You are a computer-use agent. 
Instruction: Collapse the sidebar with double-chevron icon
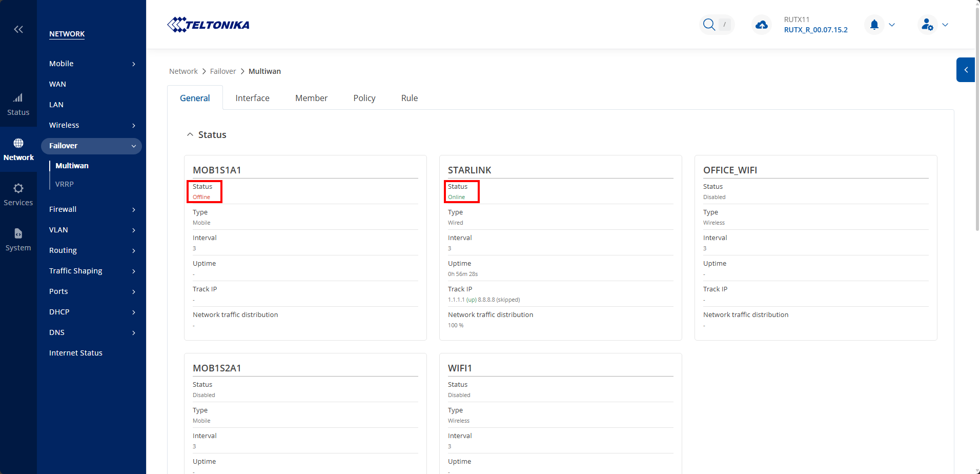tap(18, 29)
